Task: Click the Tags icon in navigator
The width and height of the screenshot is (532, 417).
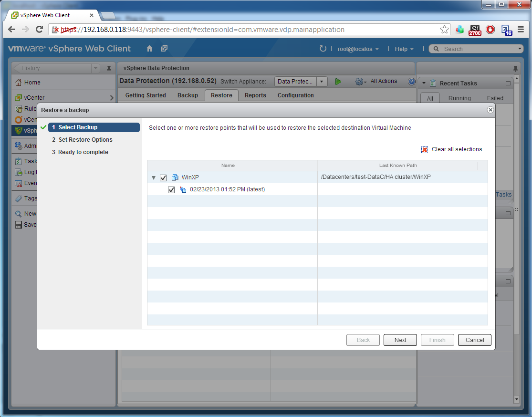Action: coord(18,198)
